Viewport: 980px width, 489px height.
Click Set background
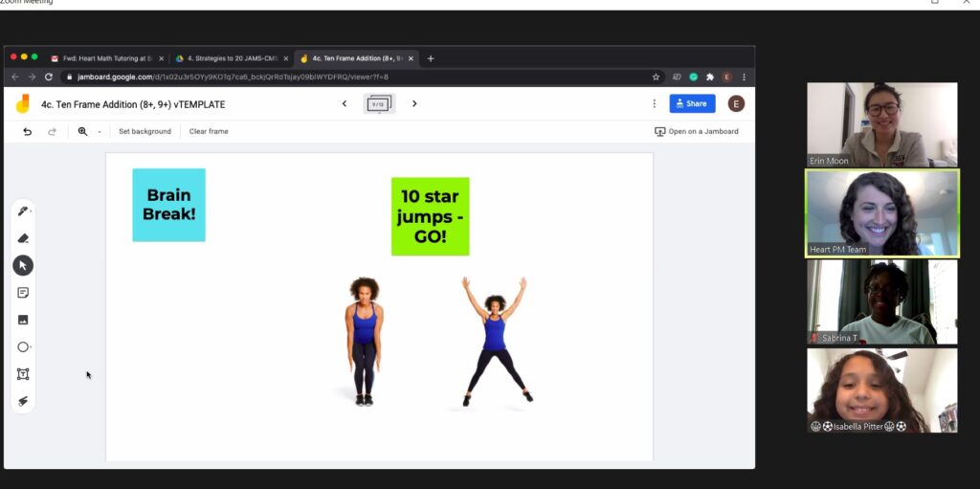coord(145,131)
